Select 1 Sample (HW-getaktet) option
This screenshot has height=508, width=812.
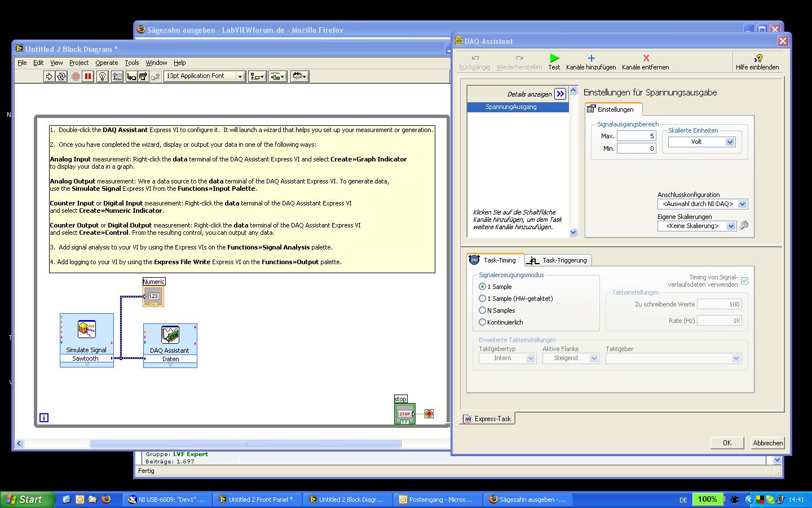(x=482, y=299)
